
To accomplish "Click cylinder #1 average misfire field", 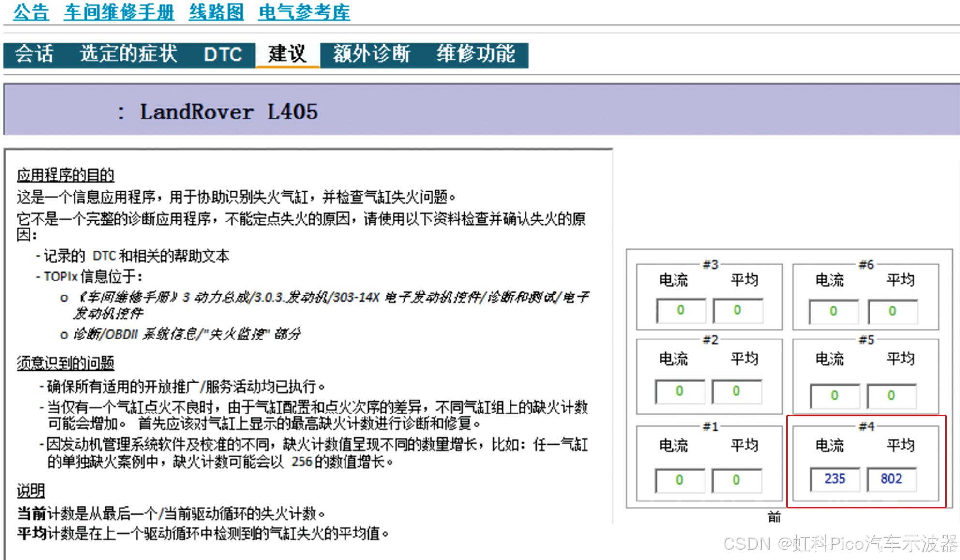I will tap(736, 480).
